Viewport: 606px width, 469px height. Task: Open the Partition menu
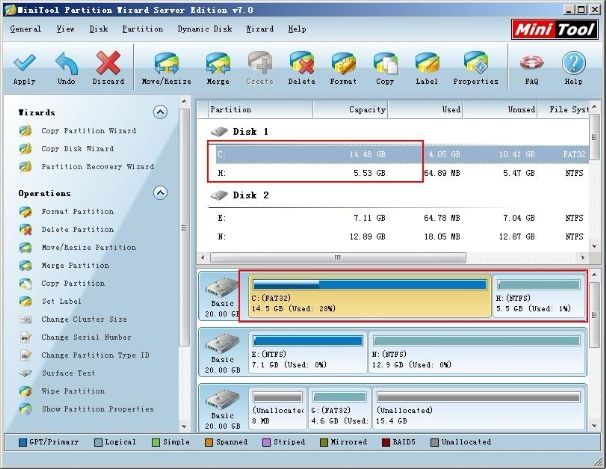143,29
